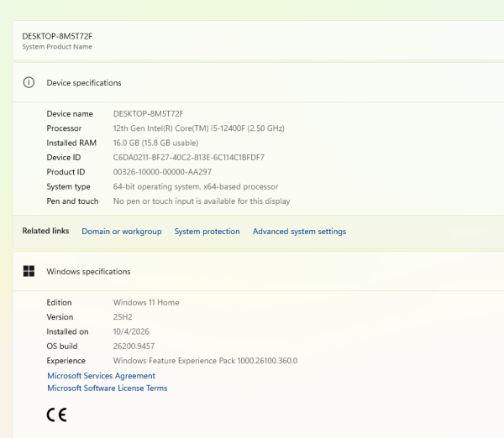The height and width of the screenshot is (438, 504).
Task: Click the Experience label
Action: [x=66, y=361]
